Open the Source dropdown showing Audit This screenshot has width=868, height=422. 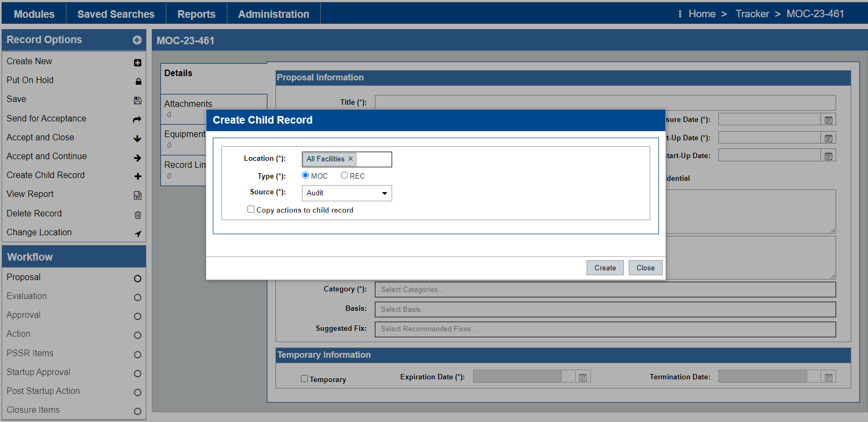(x=347, y=193)
